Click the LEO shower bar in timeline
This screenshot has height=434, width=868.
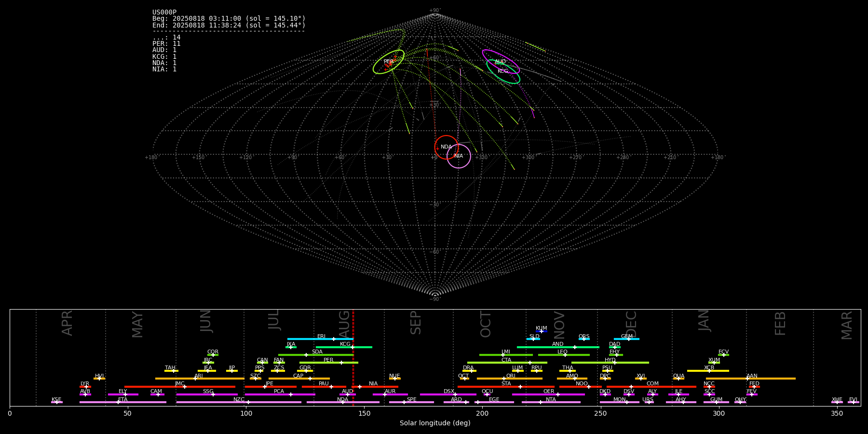[x=564, y=355]
